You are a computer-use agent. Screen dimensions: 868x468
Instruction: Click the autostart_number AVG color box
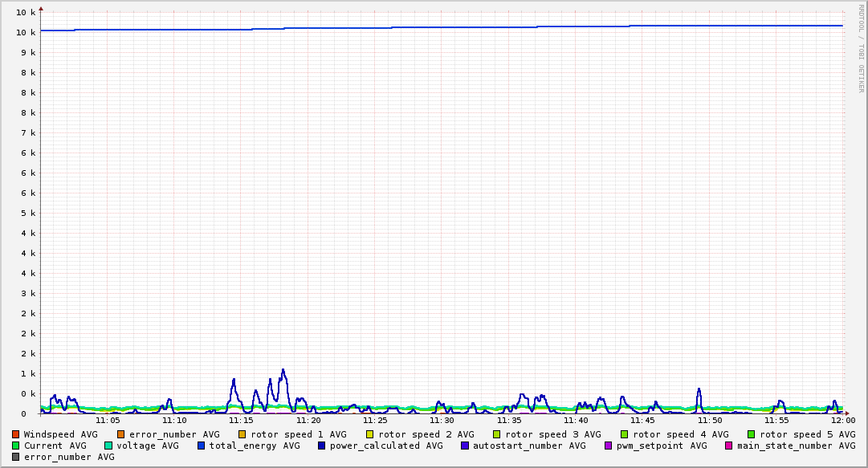tap(465, 446)
